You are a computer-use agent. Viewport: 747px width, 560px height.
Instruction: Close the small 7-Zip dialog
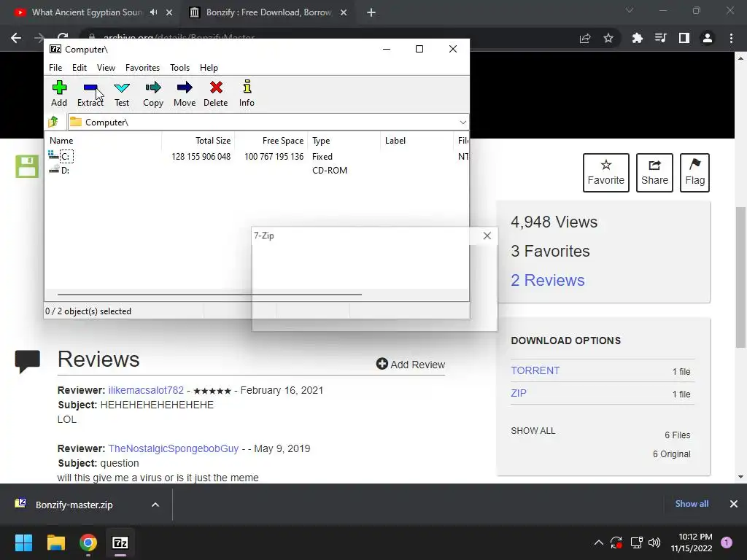click(x=487, y=236)
